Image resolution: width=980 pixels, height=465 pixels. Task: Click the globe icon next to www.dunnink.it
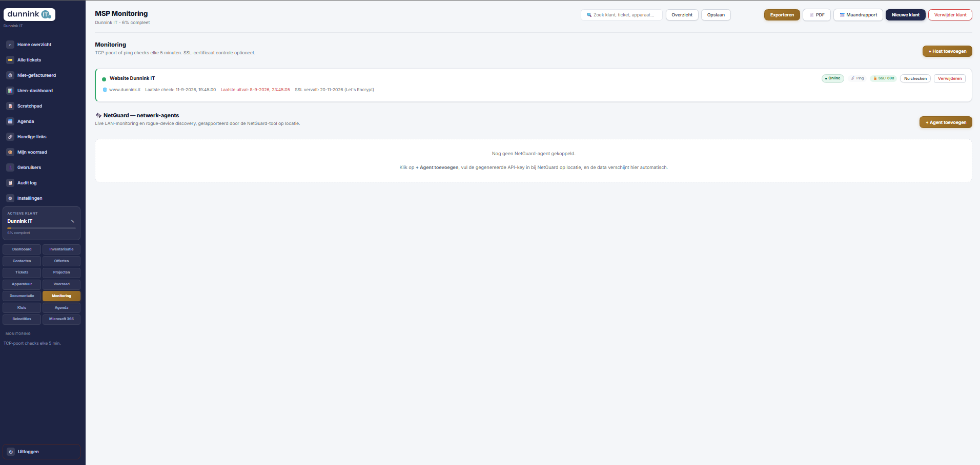click(x=105, y=90)
